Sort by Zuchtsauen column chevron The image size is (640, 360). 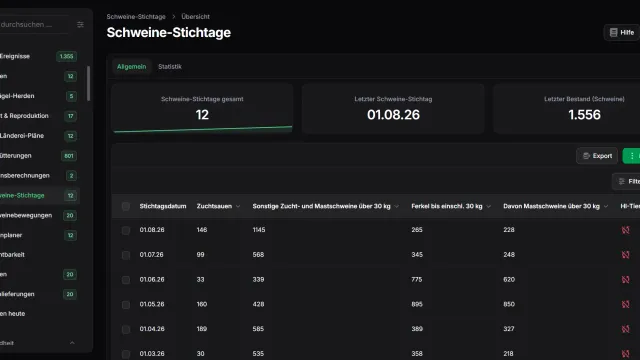(238, 207)
